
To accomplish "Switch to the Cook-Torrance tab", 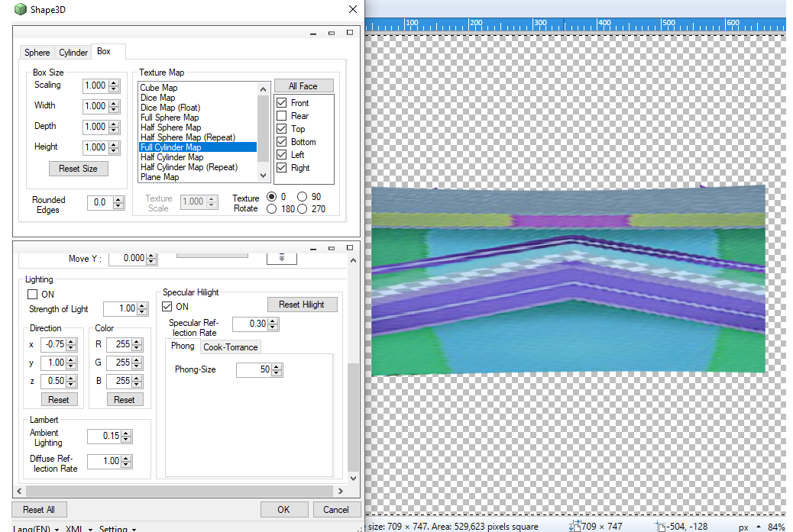I will (231, 347).
